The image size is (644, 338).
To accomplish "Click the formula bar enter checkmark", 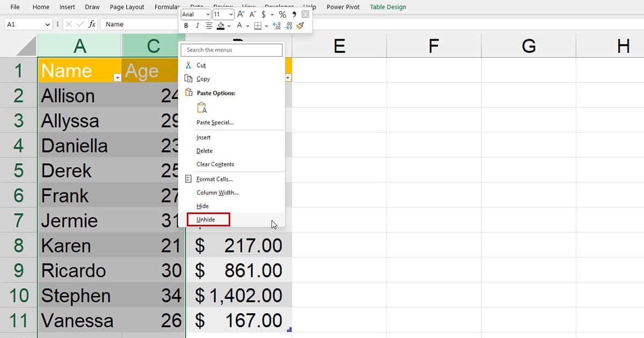I will (79, 24).
